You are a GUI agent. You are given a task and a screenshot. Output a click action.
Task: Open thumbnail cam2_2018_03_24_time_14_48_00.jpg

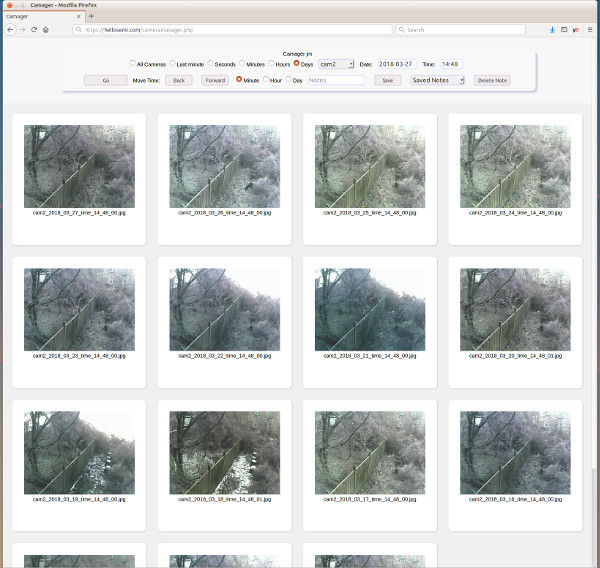pos(515,166)
